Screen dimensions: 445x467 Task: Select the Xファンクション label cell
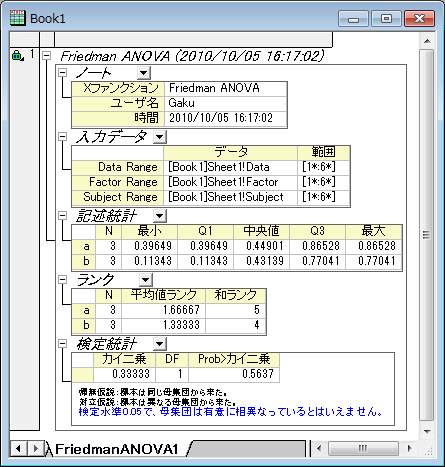tap(118, 88)
